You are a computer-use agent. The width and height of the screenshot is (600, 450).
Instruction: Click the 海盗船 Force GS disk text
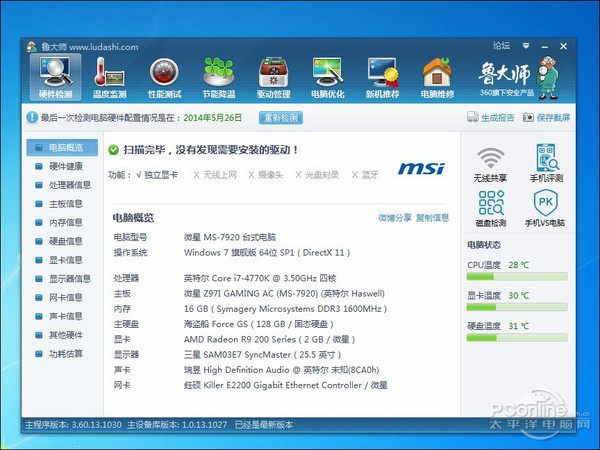259,324
